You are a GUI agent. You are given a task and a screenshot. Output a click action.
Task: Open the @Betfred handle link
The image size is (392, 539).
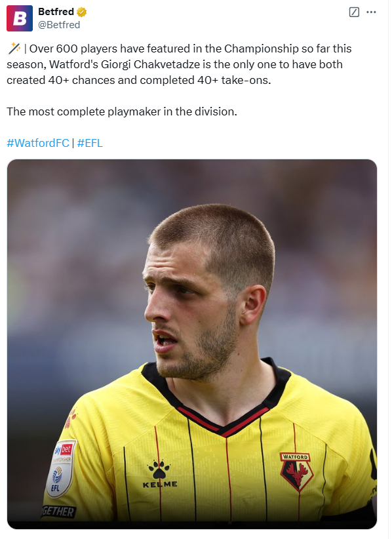[59, 25]
